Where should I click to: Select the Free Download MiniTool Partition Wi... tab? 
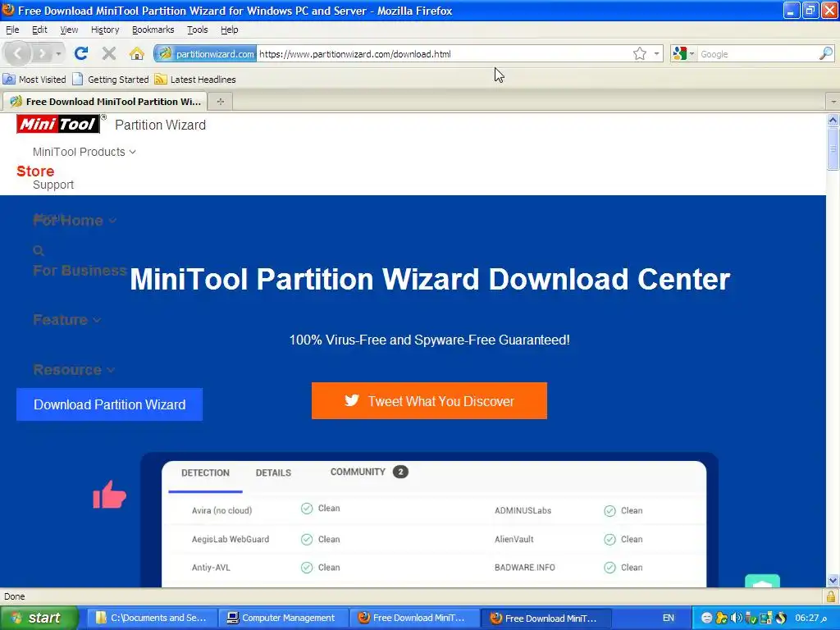pyautogui.click(x=105, y=101)
